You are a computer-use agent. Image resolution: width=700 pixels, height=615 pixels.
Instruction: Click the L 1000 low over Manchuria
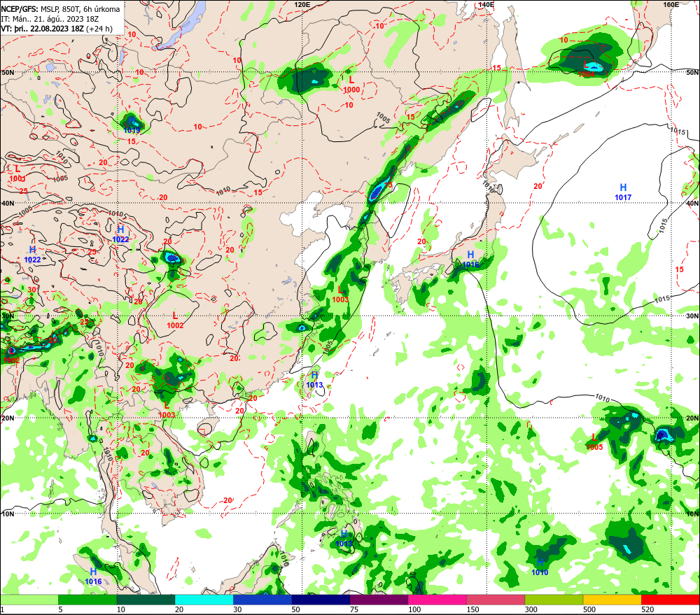point(351,85)
